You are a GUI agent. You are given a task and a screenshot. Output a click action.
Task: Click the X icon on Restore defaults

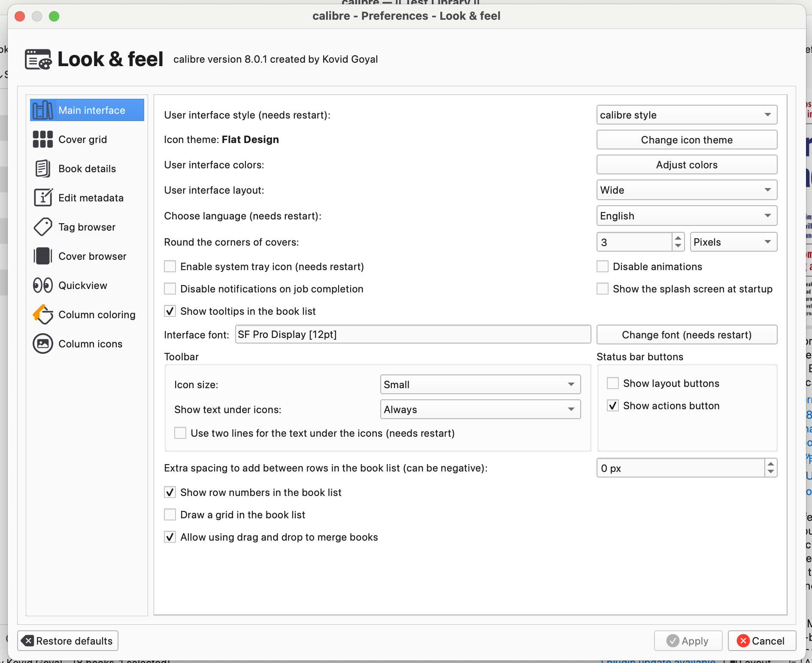coord(28,641)
